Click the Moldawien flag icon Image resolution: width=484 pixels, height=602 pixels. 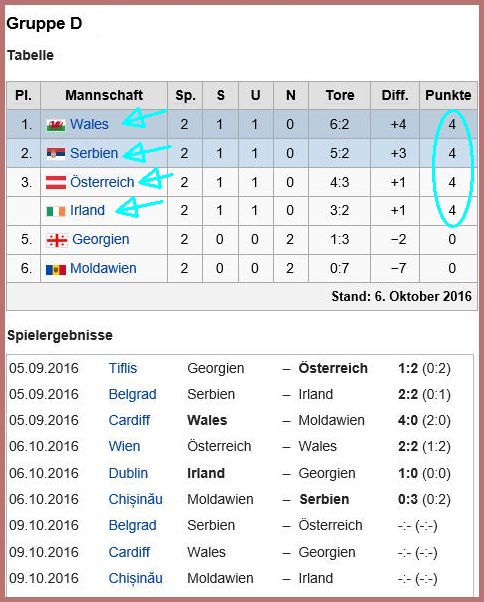pos(56,270)
